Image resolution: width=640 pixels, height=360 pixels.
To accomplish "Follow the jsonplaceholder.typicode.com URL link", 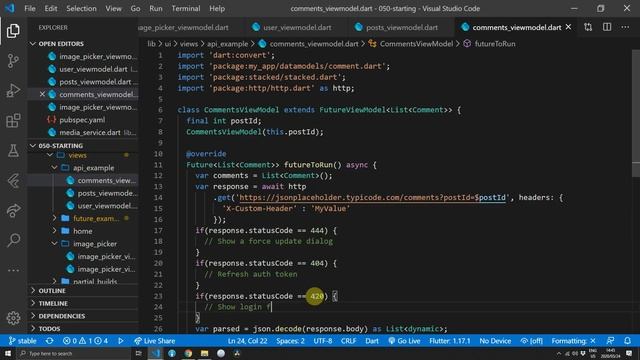I will pyautogui.click(x=373, y=198).
